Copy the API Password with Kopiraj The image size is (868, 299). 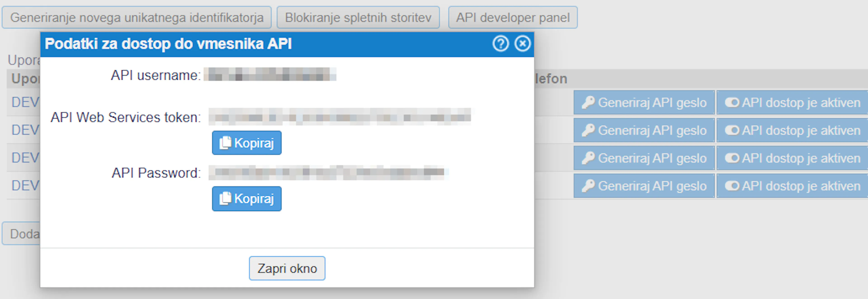click(x=246, y=199)
